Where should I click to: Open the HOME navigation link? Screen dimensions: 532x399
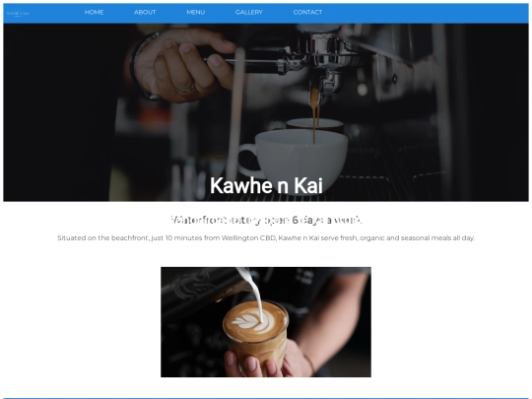tap(94, 12)
